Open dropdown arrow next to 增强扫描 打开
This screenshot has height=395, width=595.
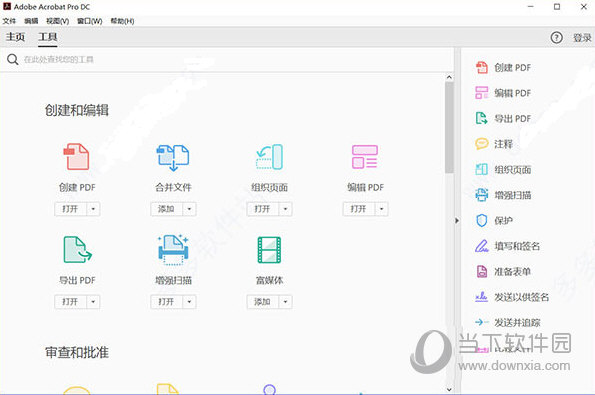point(189,302)
